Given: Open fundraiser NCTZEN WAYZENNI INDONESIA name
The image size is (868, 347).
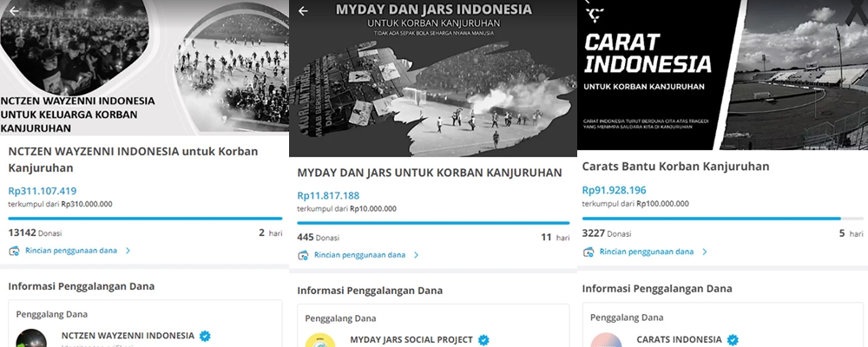Looking at the screenshot, I should point(128,336).
